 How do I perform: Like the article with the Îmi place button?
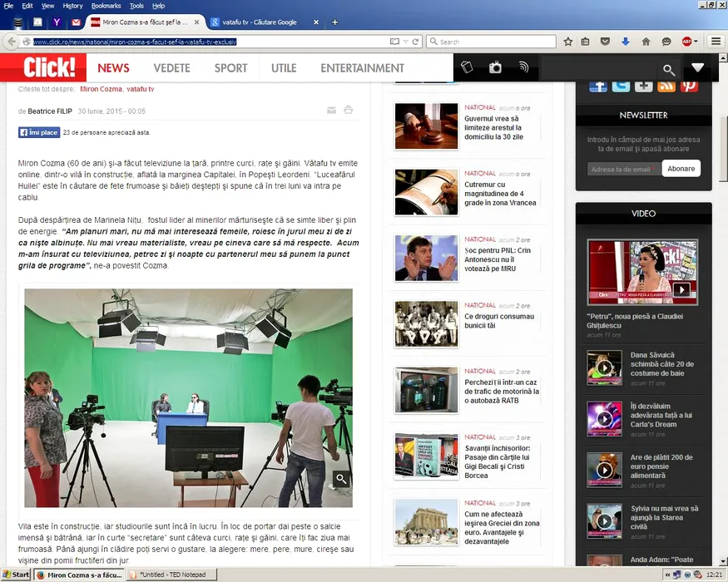(x=39, y=132)
